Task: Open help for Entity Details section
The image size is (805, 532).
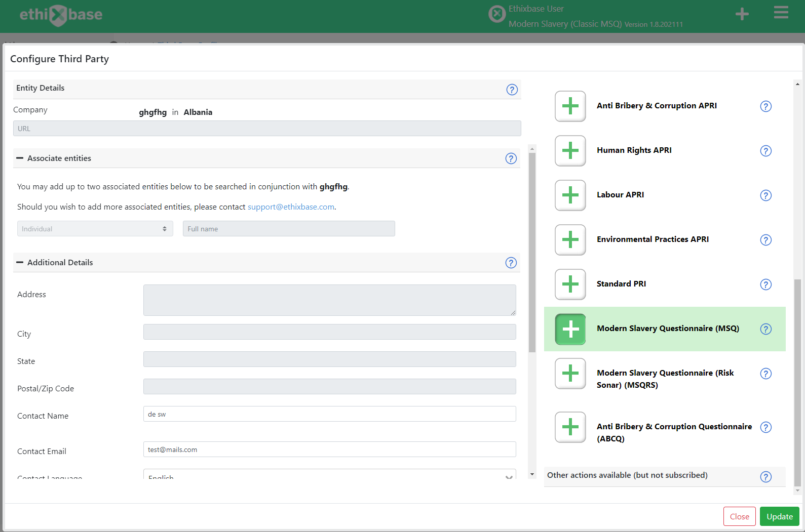Action: [512, 90]
